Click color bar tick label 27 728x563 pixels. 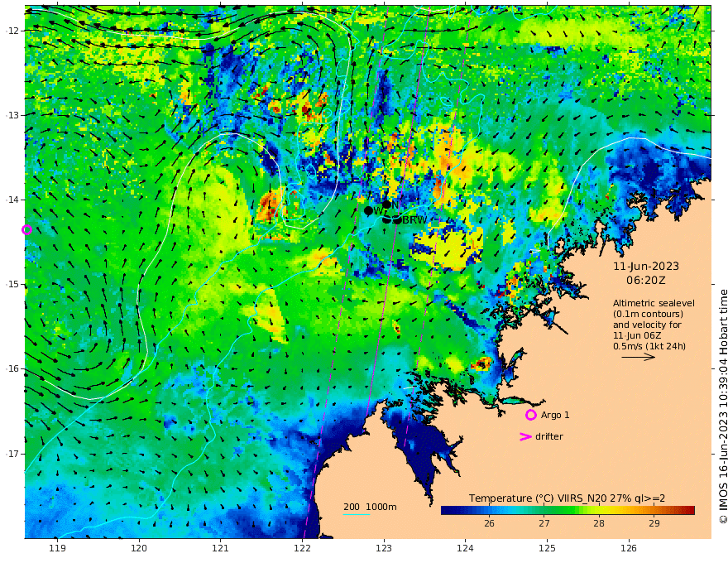544,523
